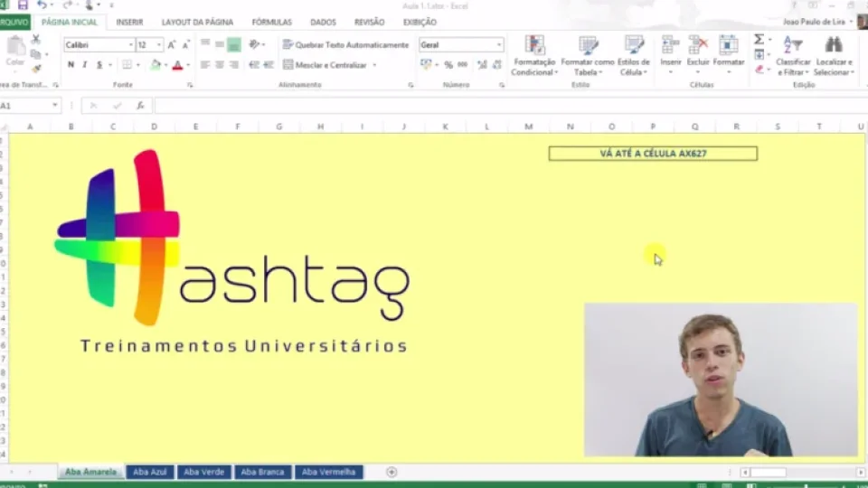Viewport: 868px width, 488px height.
Task: Switch to DADOS ribbon tab
Action: [323, 22]
